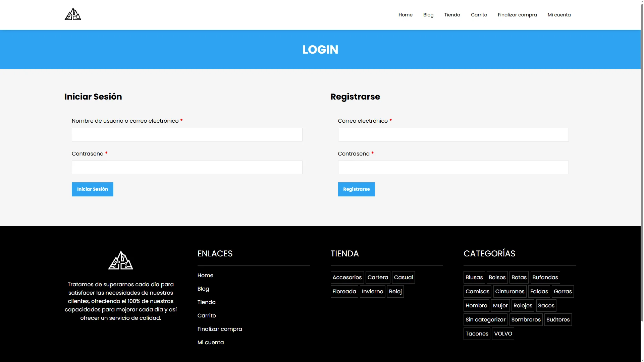Click the Registrarse section heading

tap(355, 97)
